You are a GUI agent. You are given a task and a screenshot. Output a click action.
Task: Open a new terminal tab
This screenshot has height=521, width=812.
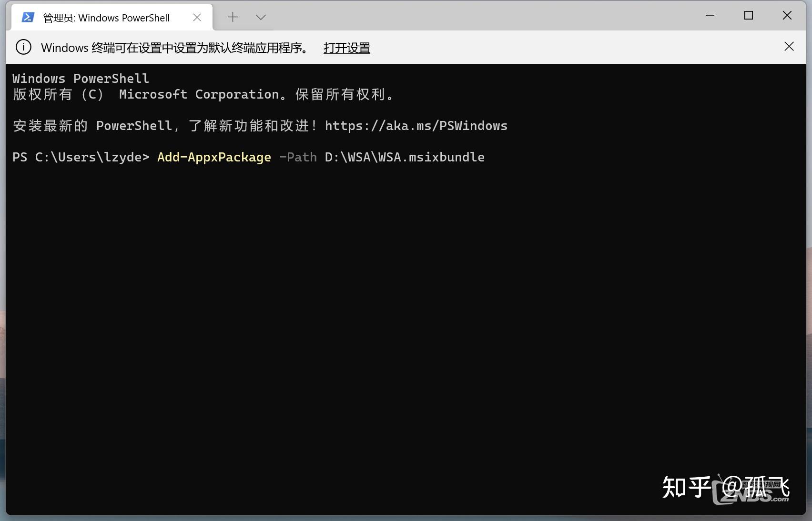233,18
